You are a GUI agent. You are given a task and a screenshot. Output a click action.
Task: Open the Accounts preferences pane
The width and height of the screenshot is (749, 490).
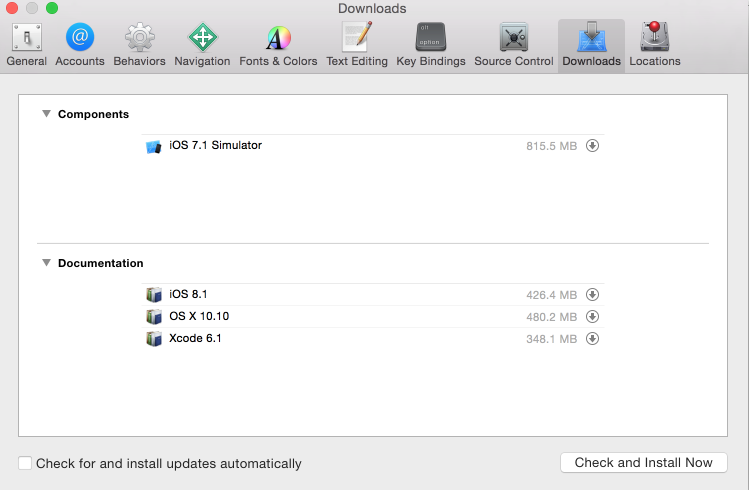click(80, 45)
